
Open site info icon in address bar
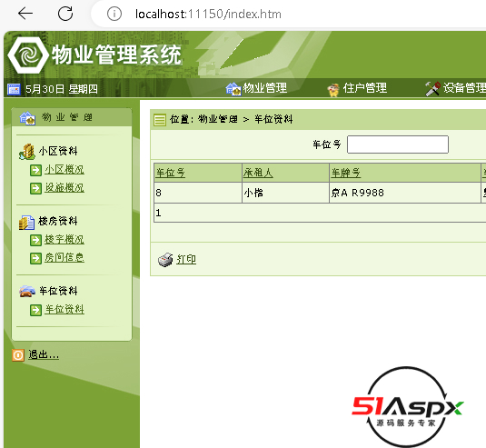pos(114,14)
